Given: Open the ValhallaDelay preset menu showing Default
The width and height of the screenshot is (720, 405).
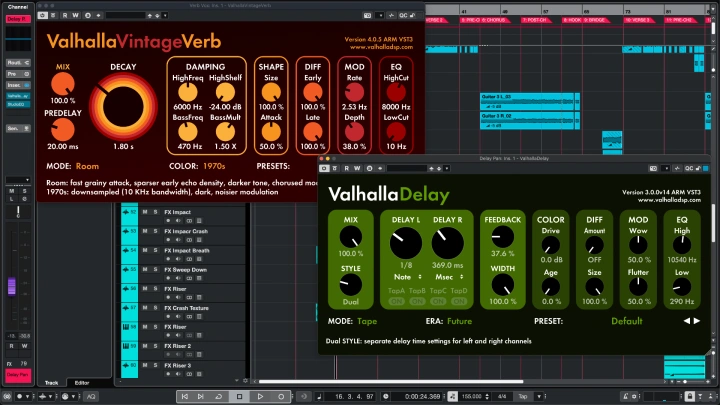Looking at the screenshot, I should tap(626, 321).
